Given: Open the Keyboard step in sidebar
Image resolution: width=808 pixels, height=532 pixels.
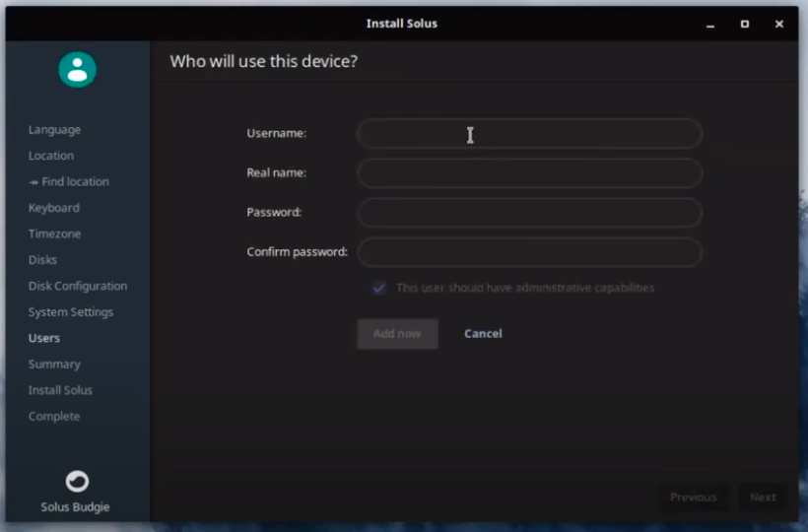Looking at the screenshot, I should (54, 208).
